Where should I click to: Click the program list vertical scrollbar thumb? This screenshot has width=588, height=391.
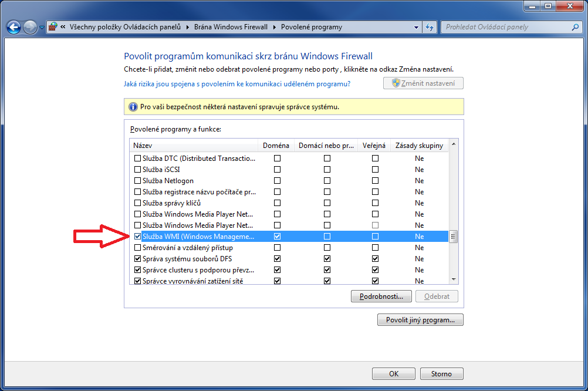453,237
